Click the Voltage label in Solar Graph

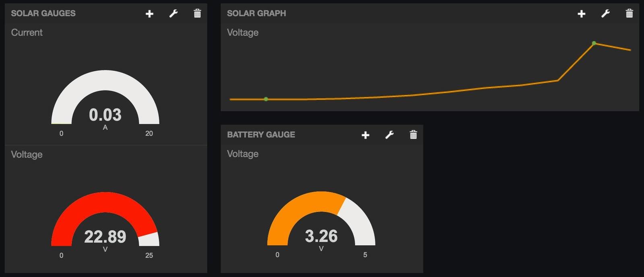243,33
